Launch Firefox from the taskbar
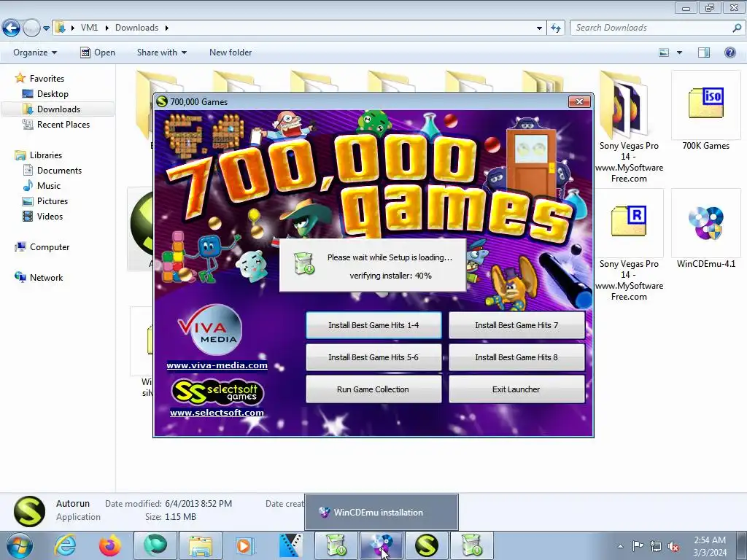747x560 pixels. (x=110, y=545)
